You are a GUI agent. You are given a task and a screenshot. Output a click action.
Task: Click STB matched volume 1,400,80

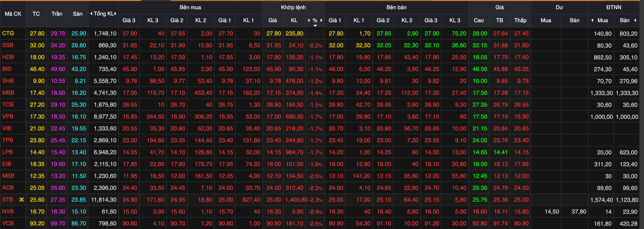tap(297, 200)
